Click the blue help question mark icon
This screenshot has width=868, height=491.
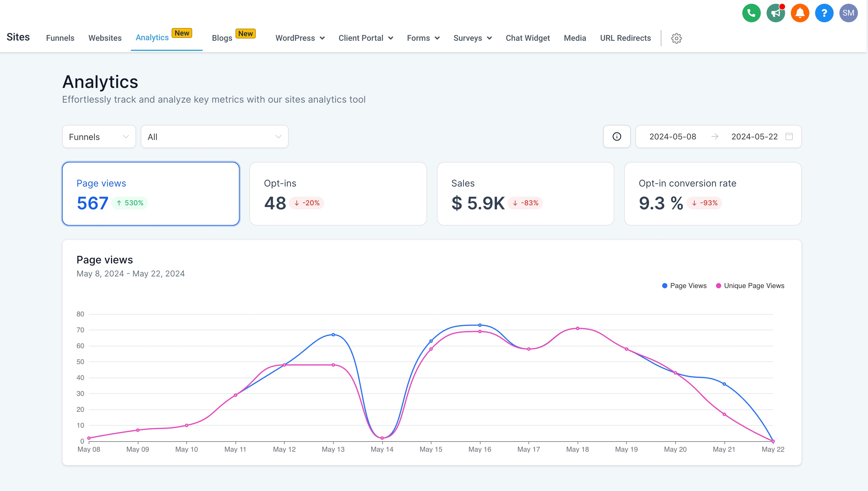(824, 13)
